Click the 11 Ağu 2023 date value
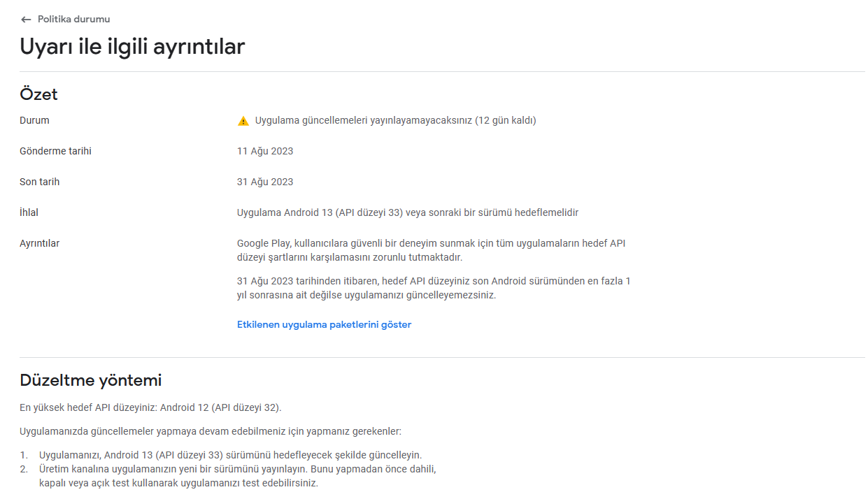 tap(265, 151)
